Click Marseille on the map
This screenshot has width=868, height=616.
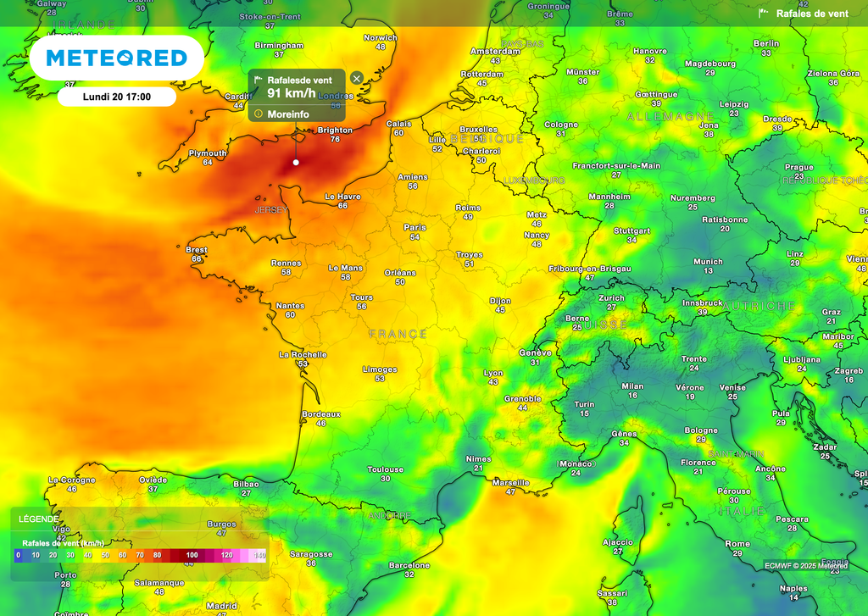(x=510, y=483)
